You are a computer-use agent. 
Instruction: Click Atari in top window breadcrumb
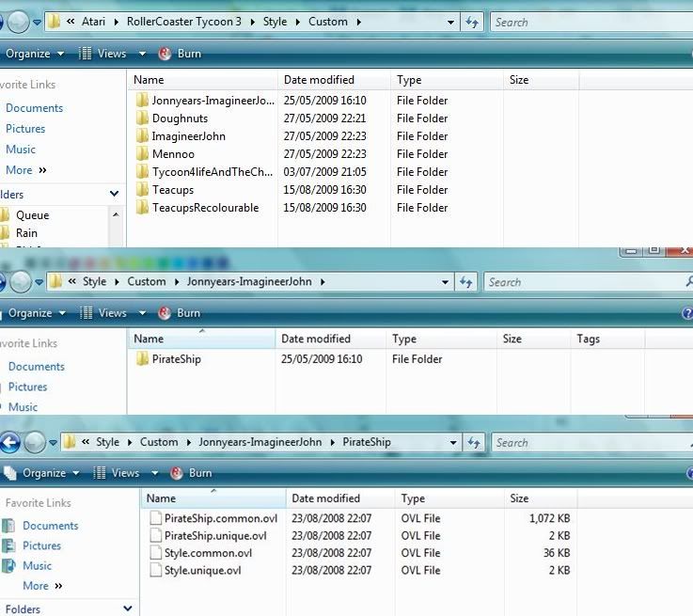[x=93, y=22]
